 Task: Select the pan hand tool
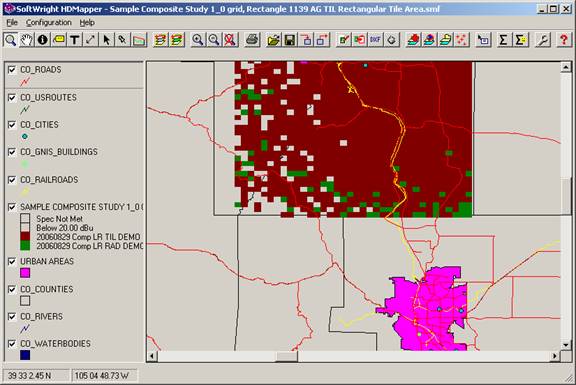26,40
